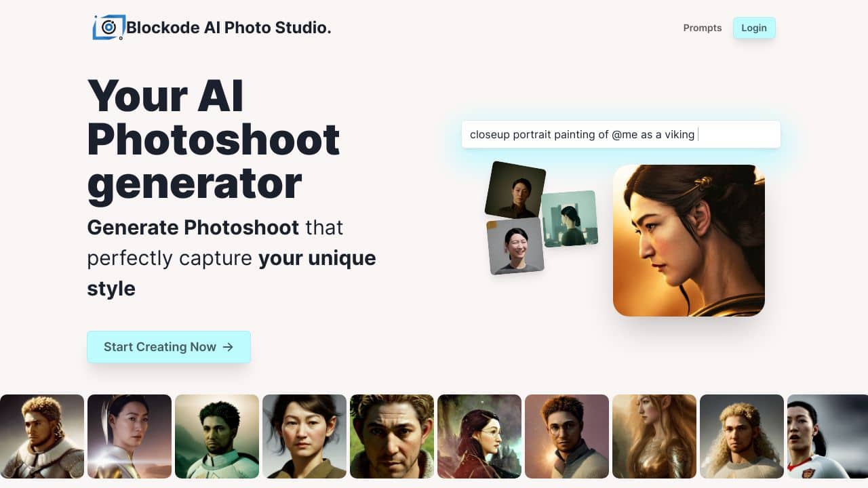
Task: Open gallery portrait of long-haired blonde woman
Action: coord(654,436)
